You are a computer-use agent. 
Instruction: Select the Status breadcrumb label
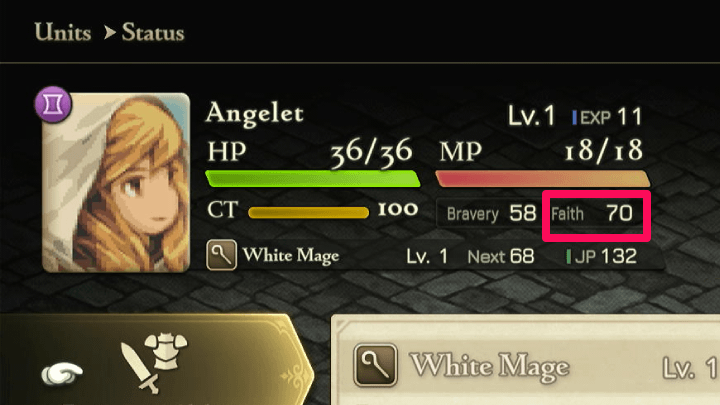click(x=153, y=33)
